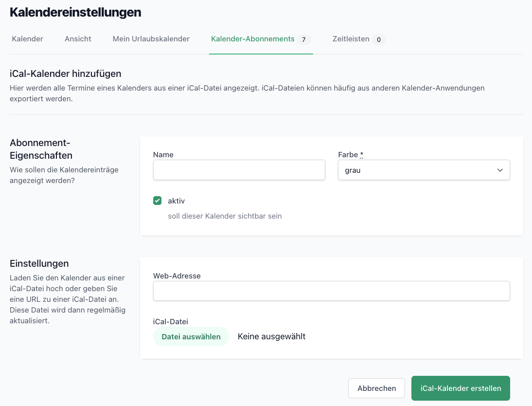Click the count badge 0 beside Zeitleisten
532x406 pixels.
coord(379,39)
